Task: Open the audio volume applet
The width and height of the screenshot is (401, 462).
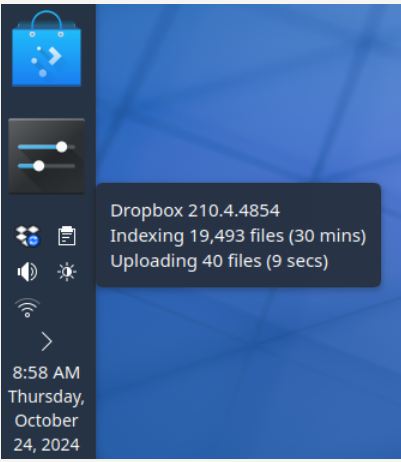Action: point(27,272)
